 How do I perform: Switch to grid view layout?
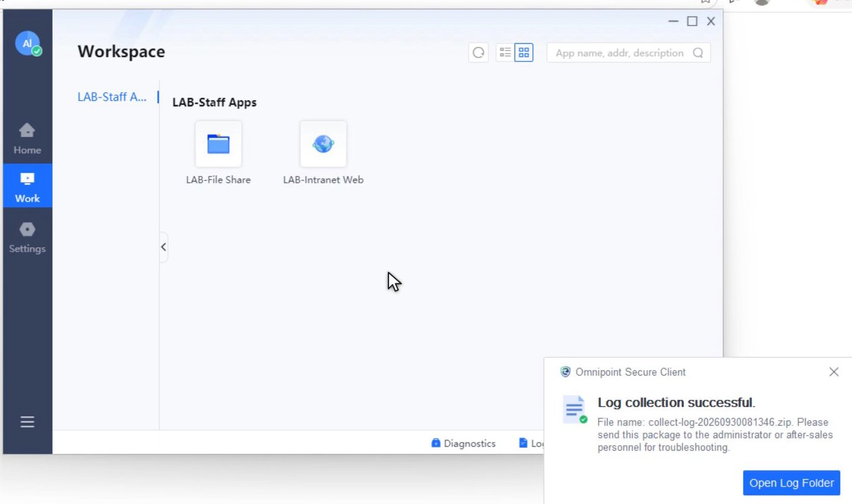[524, 53]
